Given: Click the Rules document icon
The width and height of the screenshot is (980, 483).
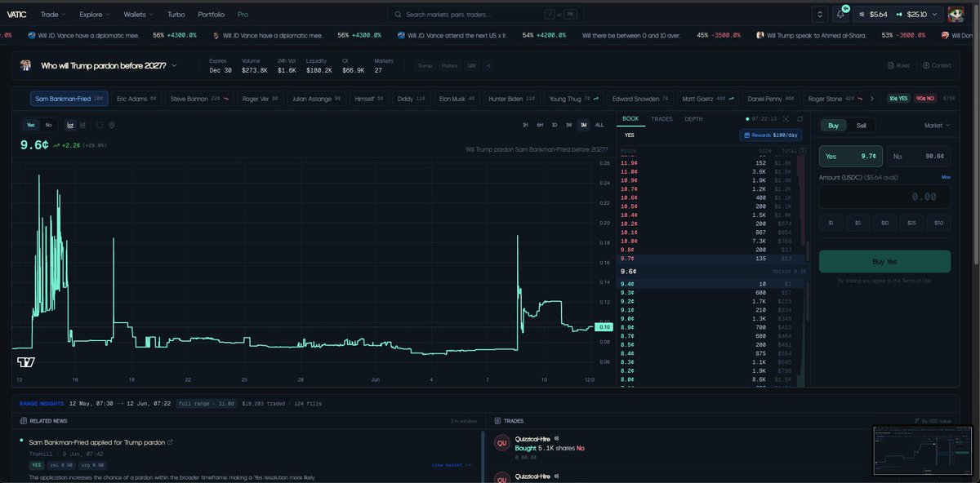Looking at the screenshot, I should 891,65.
